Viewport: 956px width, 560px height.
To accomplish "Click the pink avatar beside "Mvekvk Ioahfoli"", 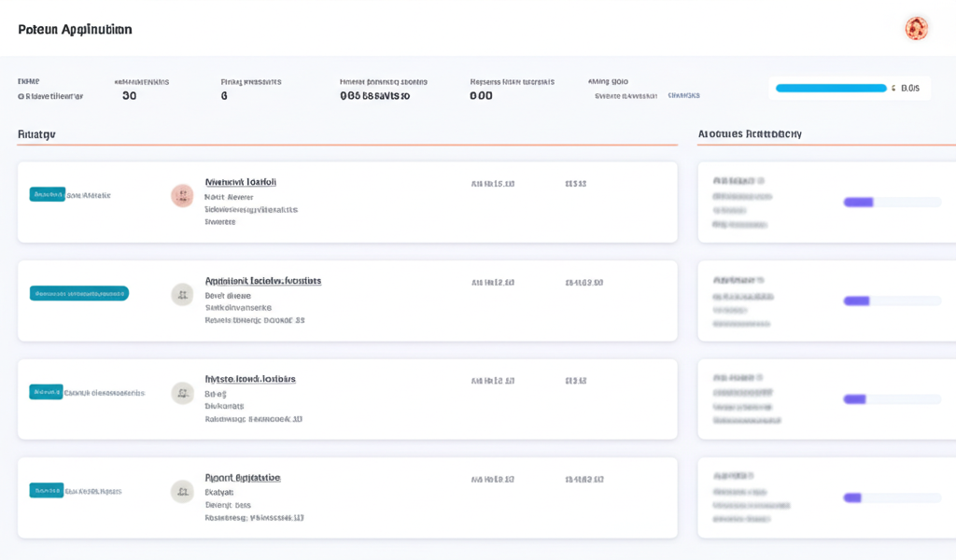I will click(182, 196).
